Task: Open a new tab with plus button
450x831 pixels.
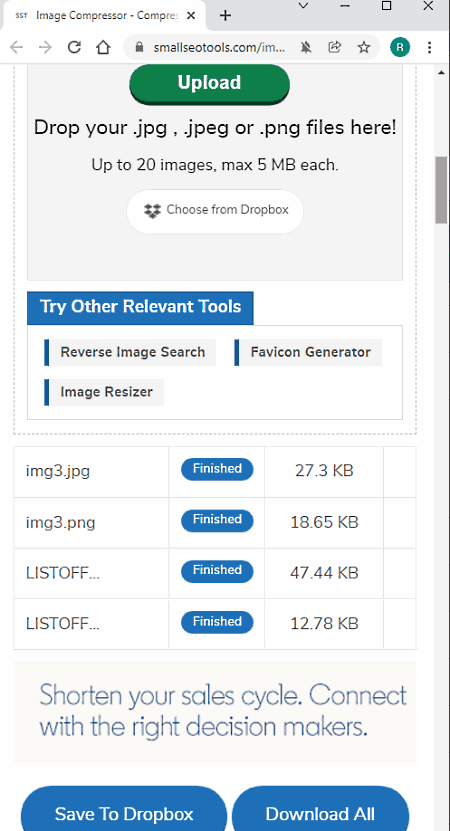Action: click(x=225, y=15)
